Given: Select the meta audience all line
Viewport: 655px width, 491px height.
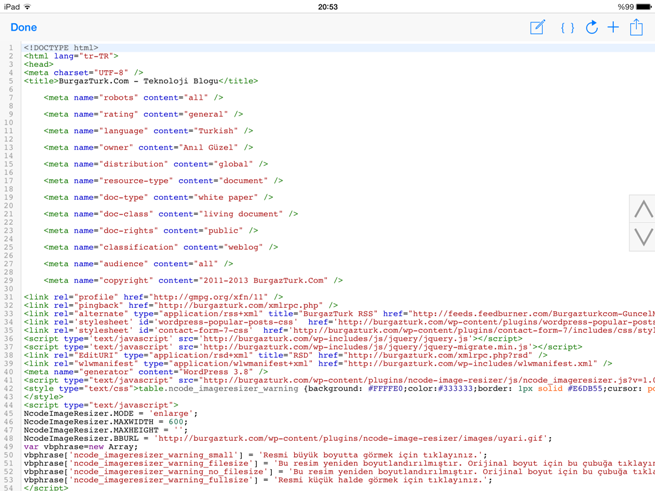Looking at the screenshot, I should [x=138, y=264].
